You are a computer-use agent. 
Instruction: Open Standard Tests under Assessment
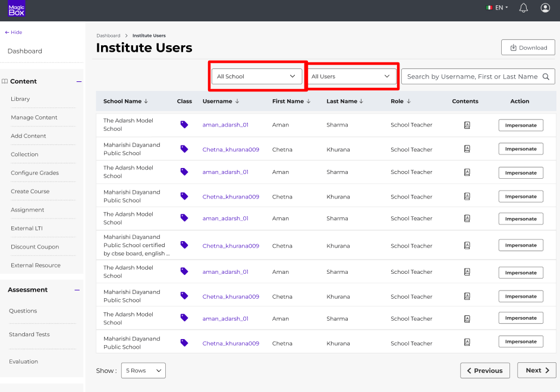pos(29,334)
